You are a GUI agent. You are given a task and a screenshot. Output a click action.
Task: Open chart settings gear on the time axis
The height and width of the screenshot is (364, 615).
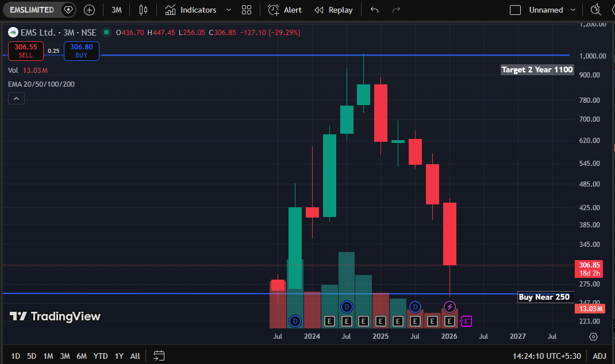coord(593,336)
